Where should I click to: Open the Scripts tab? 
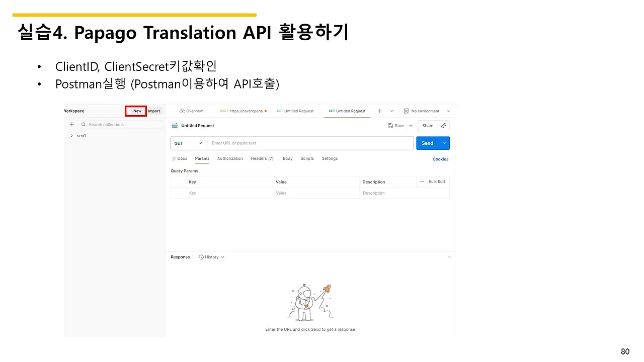click(x=307, y=159)
